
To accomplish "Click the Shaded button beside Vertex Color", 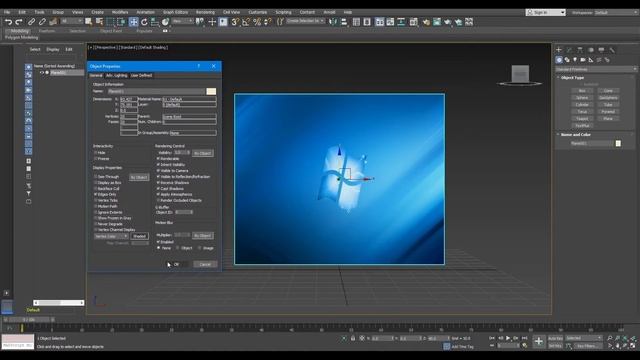I will tap(140, 236).
